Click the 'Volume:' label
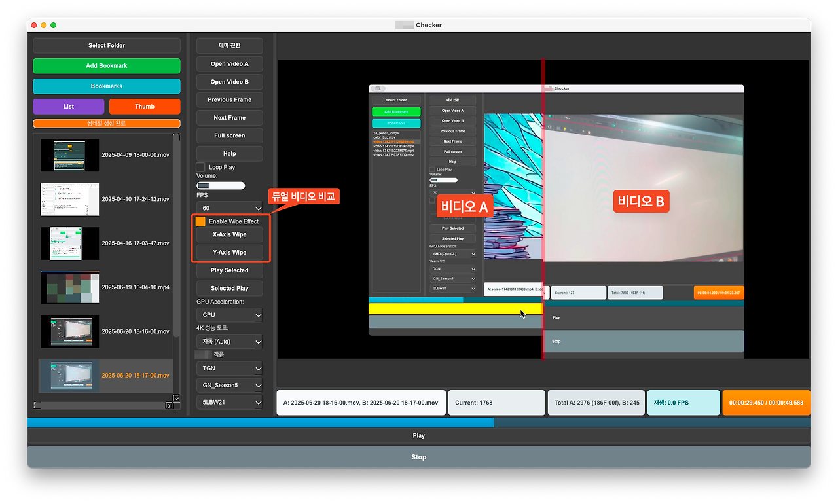This screenshot has width=838, height=504. [x=208, y=175]
